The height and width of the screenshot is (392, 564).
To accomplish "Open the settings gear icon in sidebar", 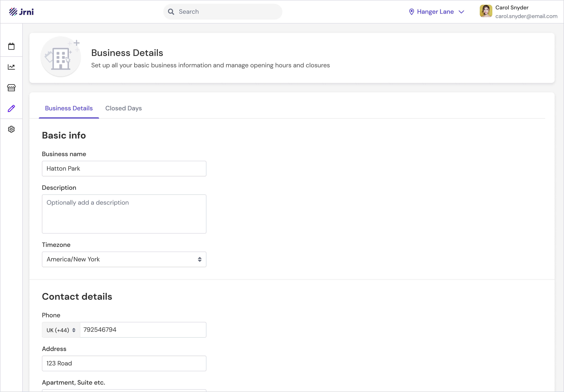I will coord(11,129).
